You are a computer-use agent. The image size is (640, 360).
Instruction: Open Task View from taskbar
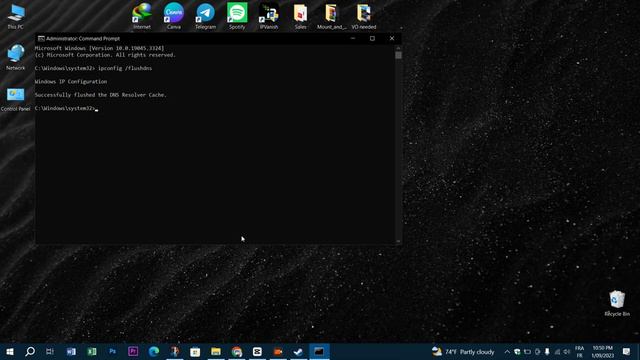coord(50,351)
